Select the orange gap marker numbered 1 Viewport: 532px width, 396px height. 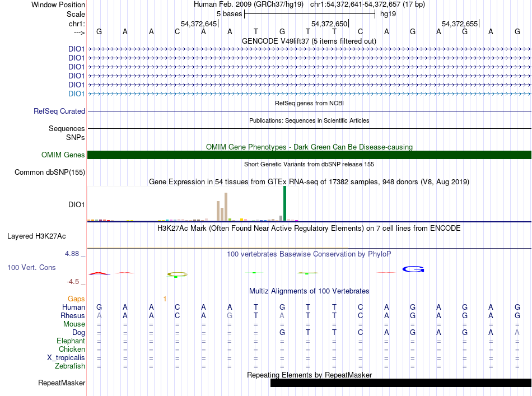165,299
